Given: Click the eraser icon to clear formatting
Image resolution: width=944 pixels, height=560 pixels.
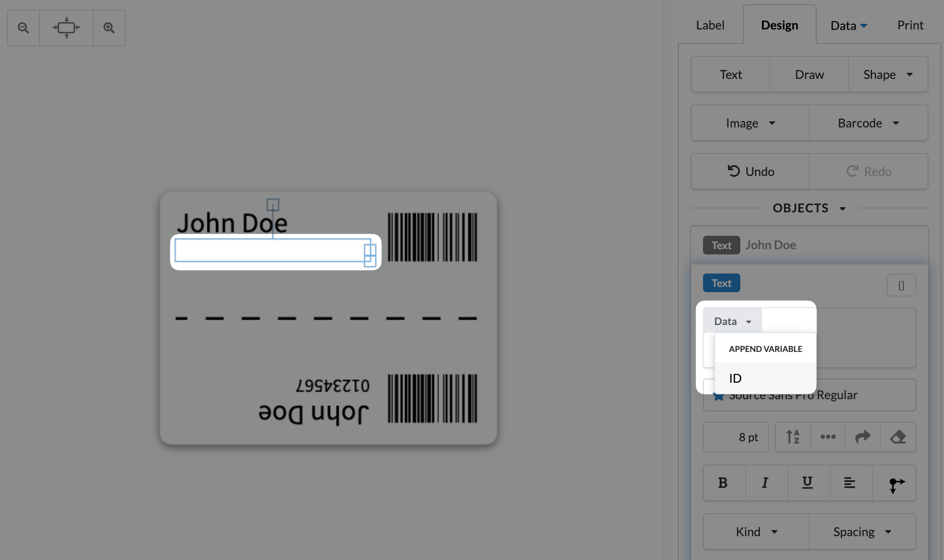Looking at the screenshot, I should coord(898,437).
